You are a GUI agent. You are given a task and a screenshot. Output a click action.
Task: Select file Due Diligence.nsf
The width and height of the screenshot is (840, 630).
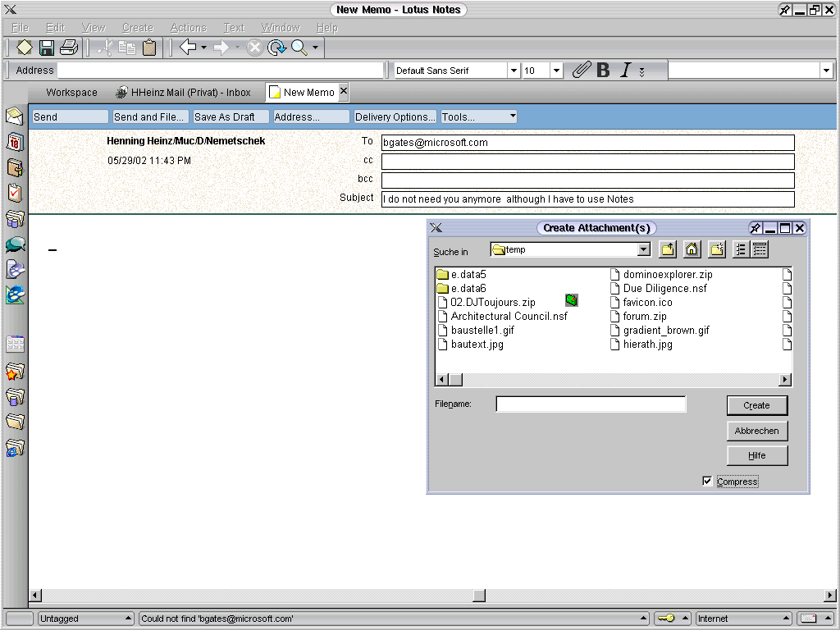(659, 288)
